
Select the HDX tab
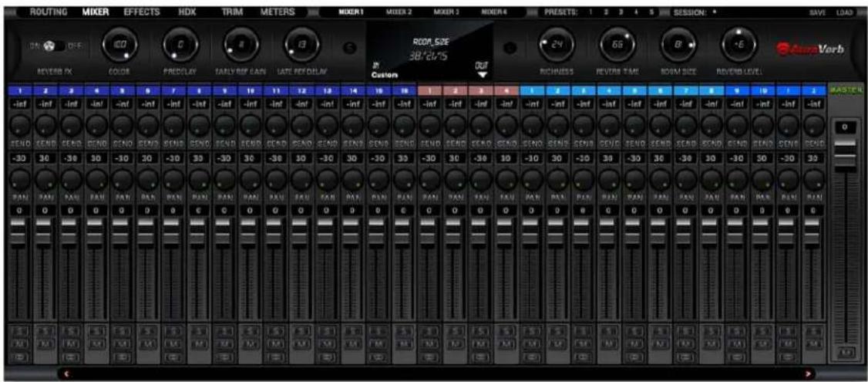[x=189, y=12]
